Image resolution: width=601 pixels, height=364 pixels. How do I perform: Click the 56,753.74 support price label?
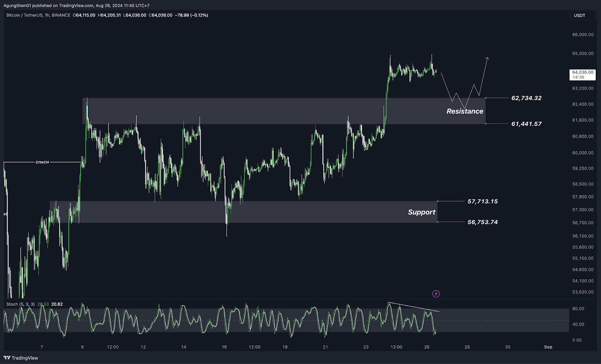tap(482, 222)
